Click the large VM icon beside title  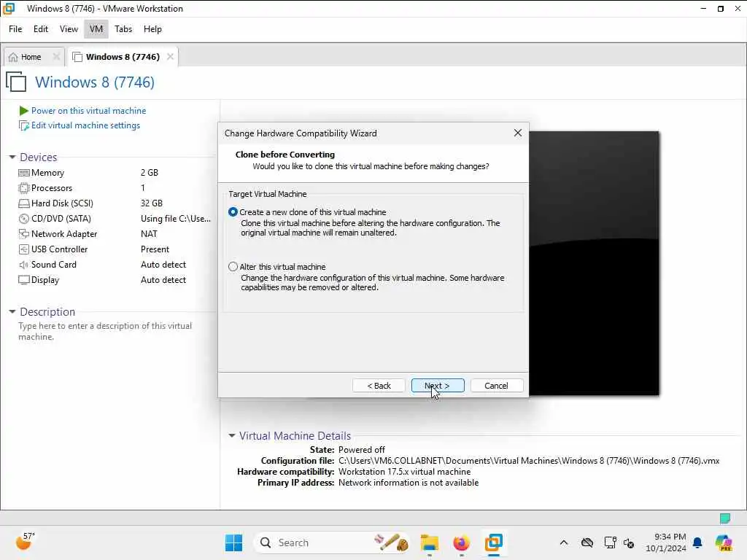coord(16,82)
